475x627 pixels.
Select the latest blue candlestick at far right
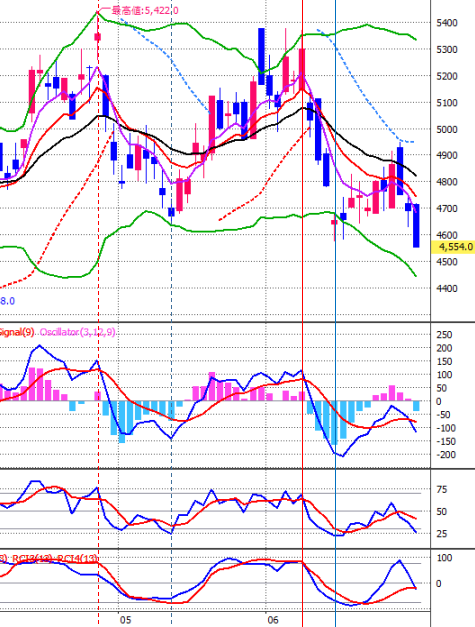[416, 226]
